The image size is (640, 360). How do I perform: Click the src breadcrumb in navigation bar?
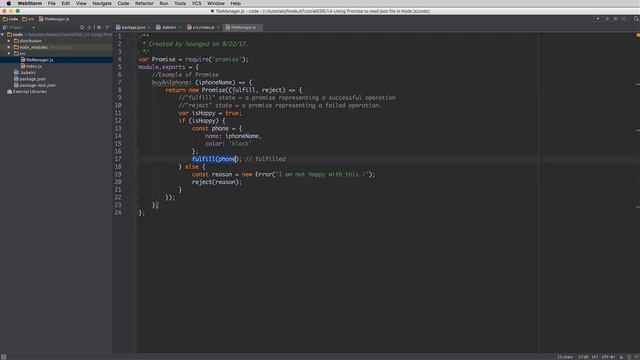coord(28,19)
